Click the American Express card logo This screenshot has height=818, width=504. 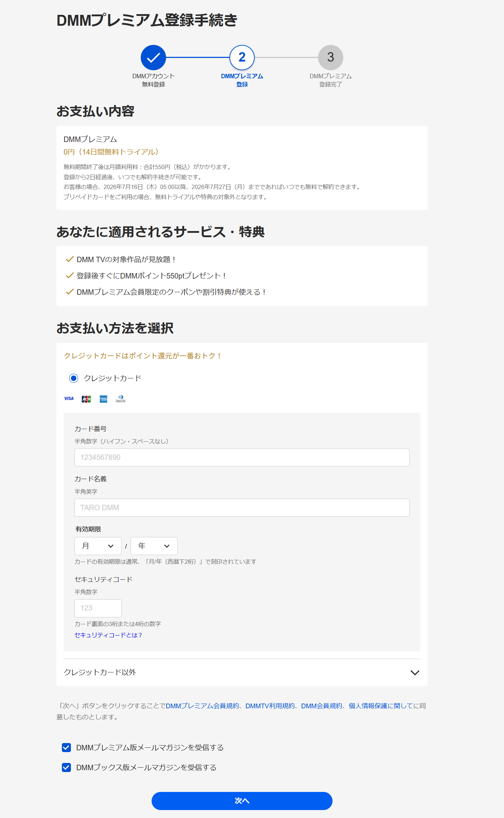pyautogui.click(x=103, y=399)
